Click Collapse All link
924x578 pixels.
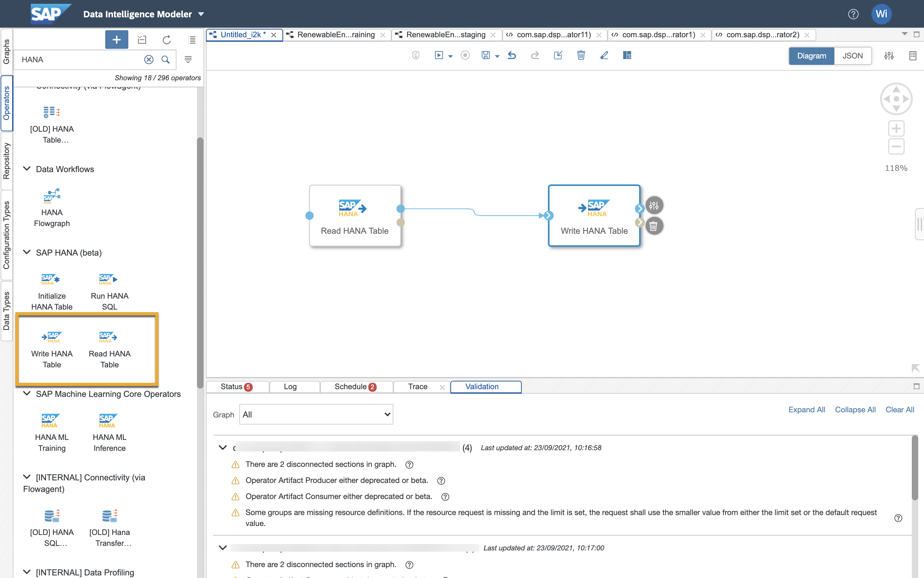(x=855, y=409)
